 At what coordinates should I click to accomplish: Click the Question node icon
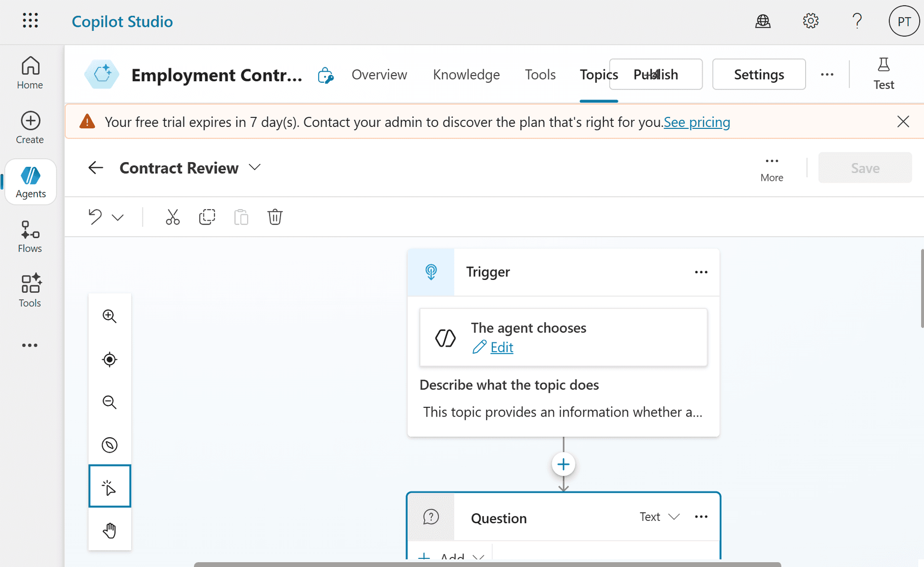[x=431, y=517]
